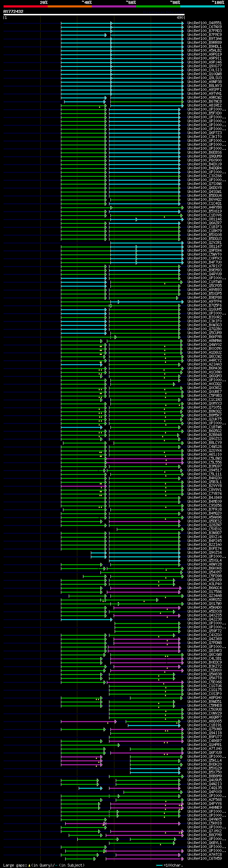Select hit label UniRef100_B6KFM8
Screen dimensions: 228x868
(204, 337)
